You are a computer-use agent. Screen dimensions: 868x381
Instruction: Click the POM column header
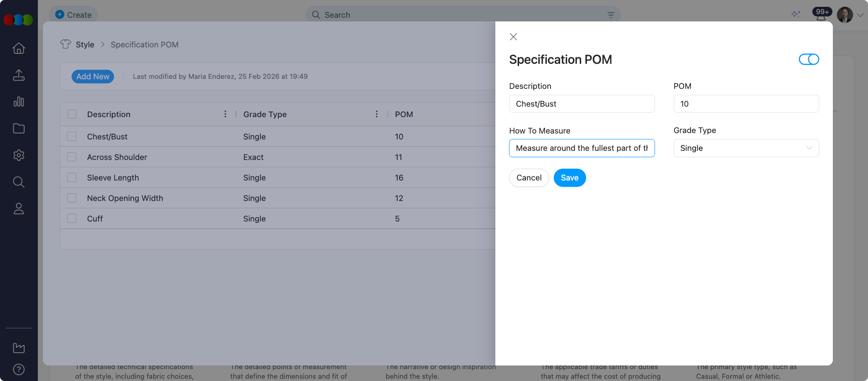[404, 114]
